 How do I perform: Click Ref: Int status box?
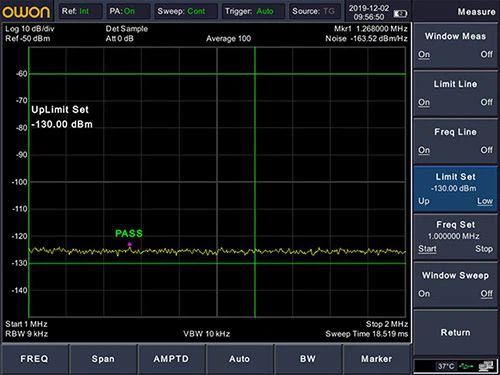pos(80,11)
